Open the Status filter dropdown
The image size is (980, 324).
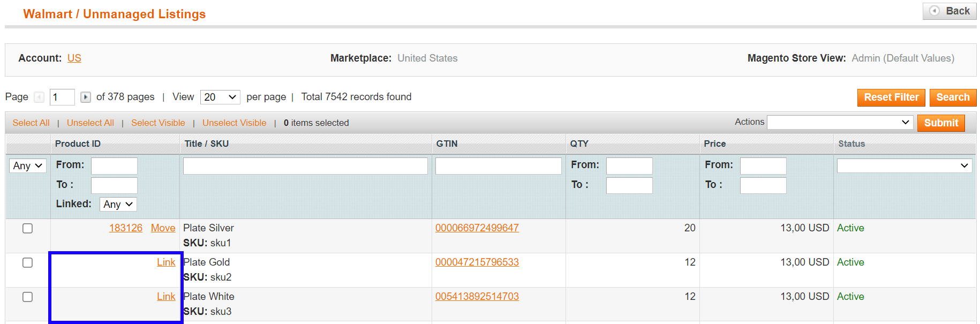[x=904, y=166]
